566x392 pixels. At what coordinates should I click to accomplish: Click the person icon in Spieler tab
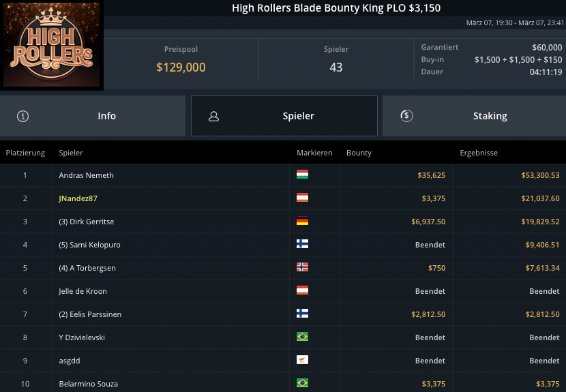tap(213, 116)
